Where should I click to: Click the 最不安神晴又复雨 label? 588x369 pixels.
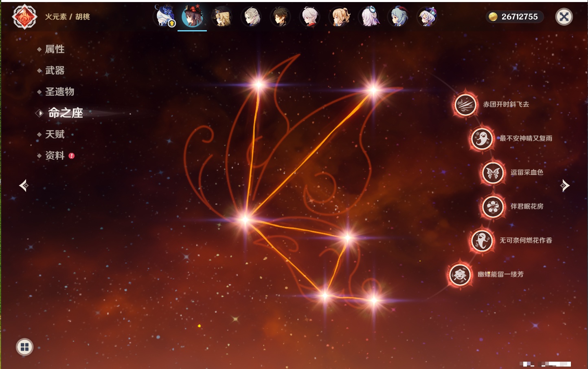coord(526,139)
